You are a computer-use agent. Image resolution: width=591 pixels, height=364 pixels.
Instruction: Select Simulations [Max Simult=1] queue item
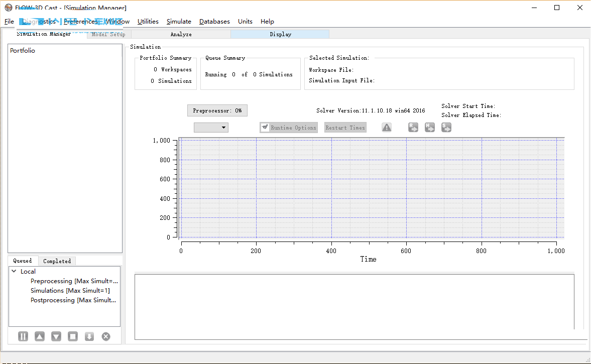[70, 291]
